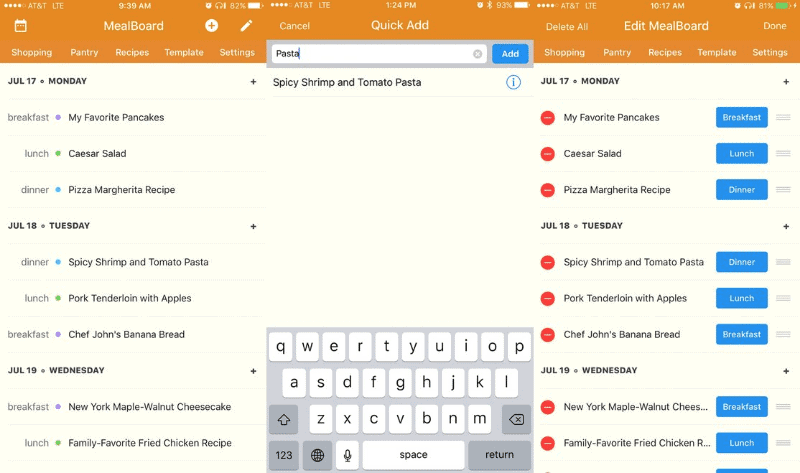
Task: Tap the keyboard shift key
Action: click(284, 419)
